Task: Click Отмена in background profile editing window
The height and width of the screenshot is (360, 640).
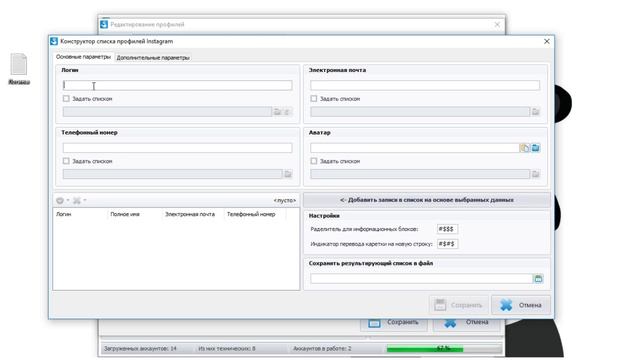Action: 467,322
